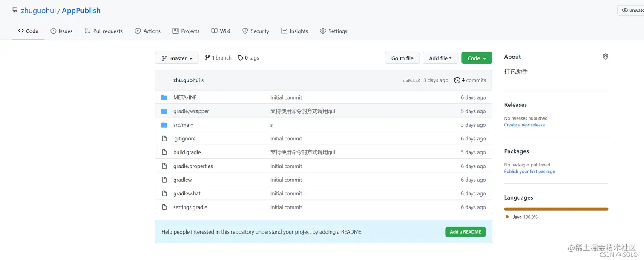Go to the Actions tab

click(148, 31)
